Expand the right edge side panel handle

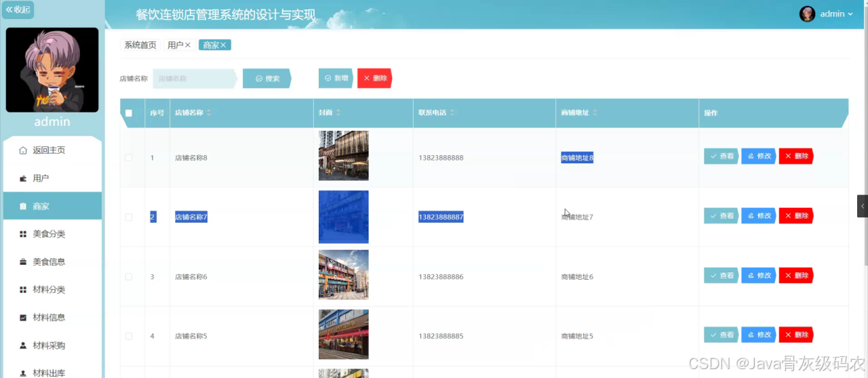[x=863, y=206]
